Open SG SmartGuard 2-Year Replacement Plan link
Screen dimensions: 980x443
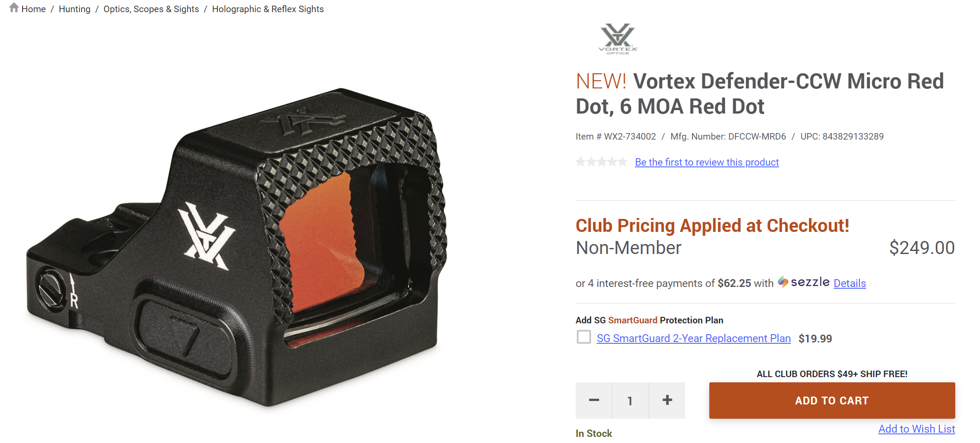pos(694,339)
